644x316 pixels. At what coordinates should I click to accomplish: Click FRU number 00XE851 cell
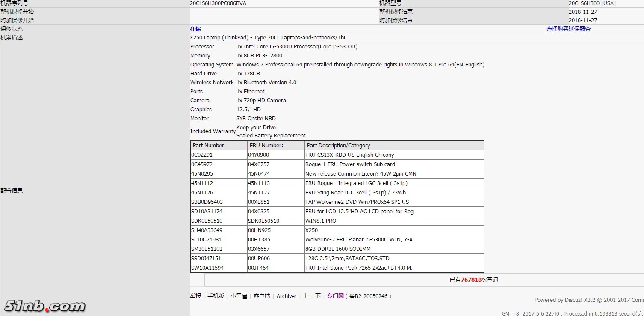tap(276, 202)
